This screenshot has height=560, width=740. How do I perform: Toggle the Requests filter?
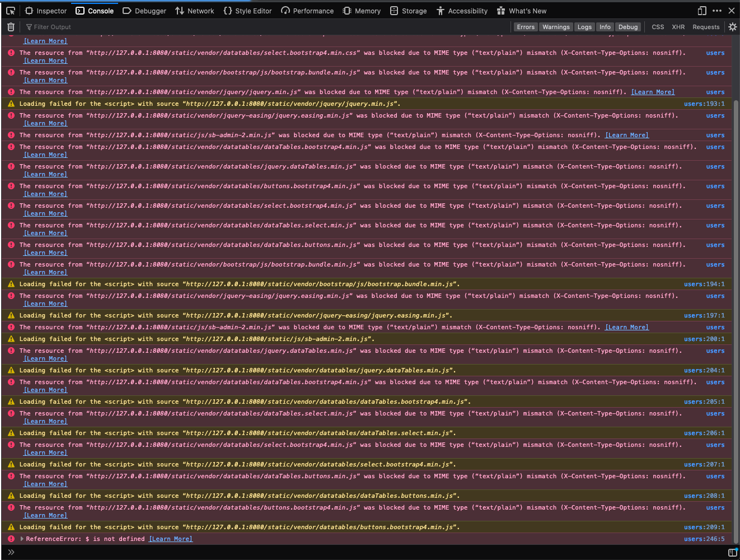click(x=706, y=26)
